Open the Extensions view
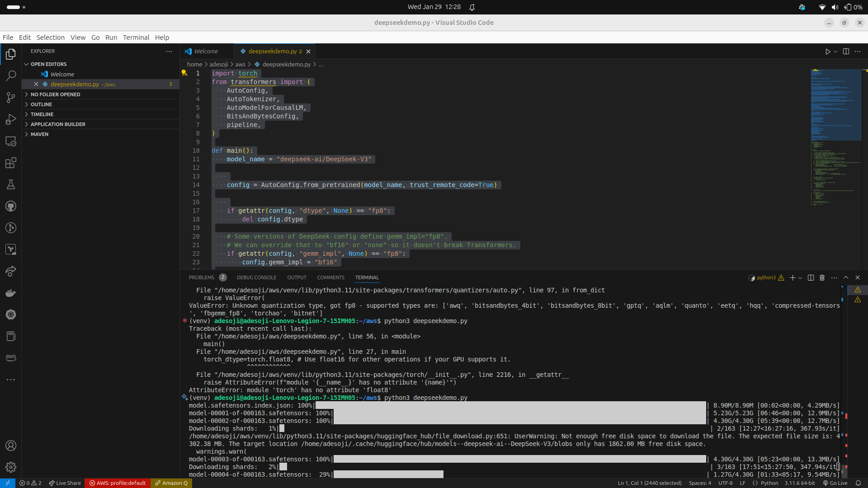This screenshot has width=868, height=488. click(11, 163)
